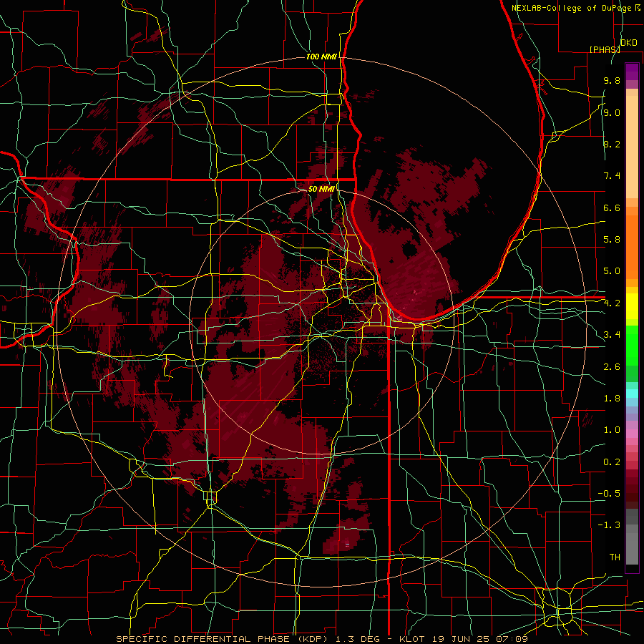The width and height of the screenshot is (644, 644).
Task: Select the 100 NMI range ring label
Action: coord(321,57)
